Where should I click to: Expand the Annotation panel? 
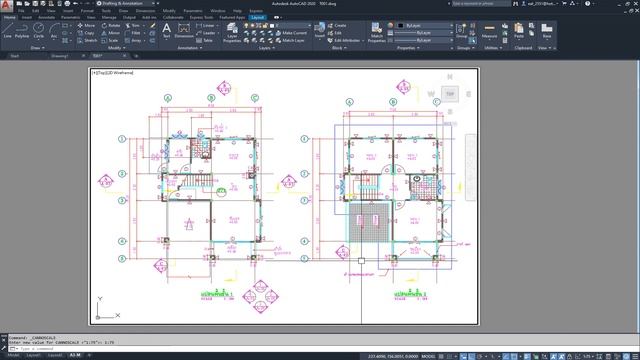click(x=189, y=48)
